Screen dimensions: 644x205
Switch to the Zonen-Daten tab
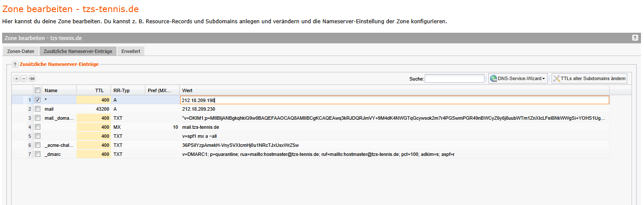pyautogui.click(x=21, y=51)
